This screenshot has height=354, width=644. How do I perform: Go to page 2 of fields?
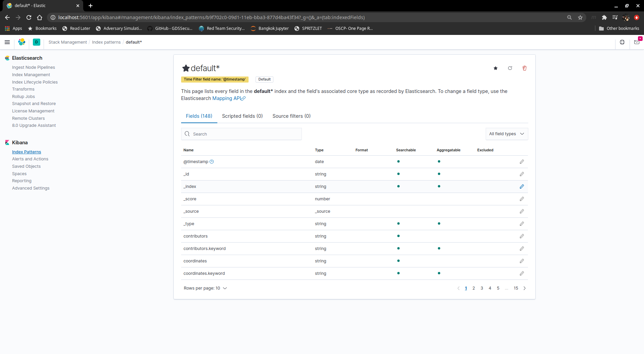[x=474, y=288]
